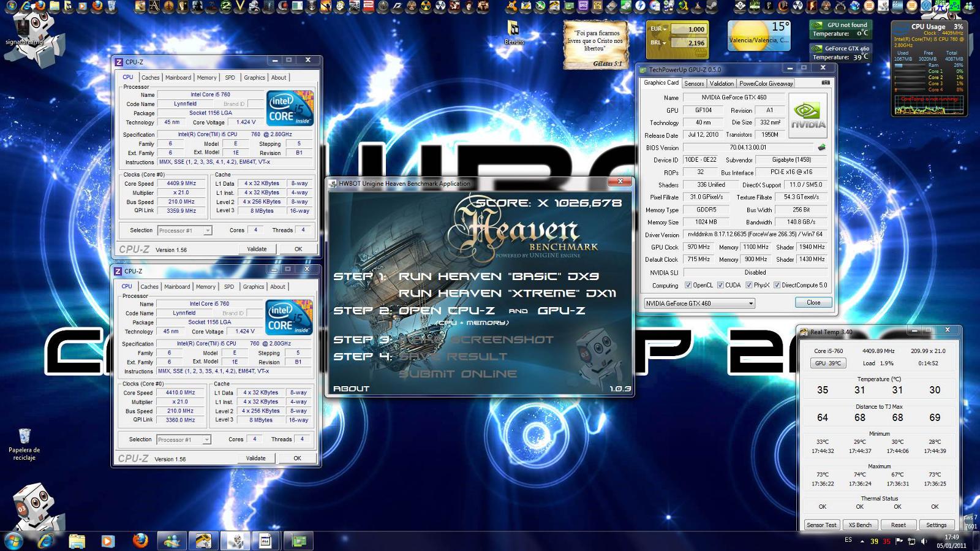Click the GPU 39°C button in Real Temp
980x551 pixels.
coord(828,363)
